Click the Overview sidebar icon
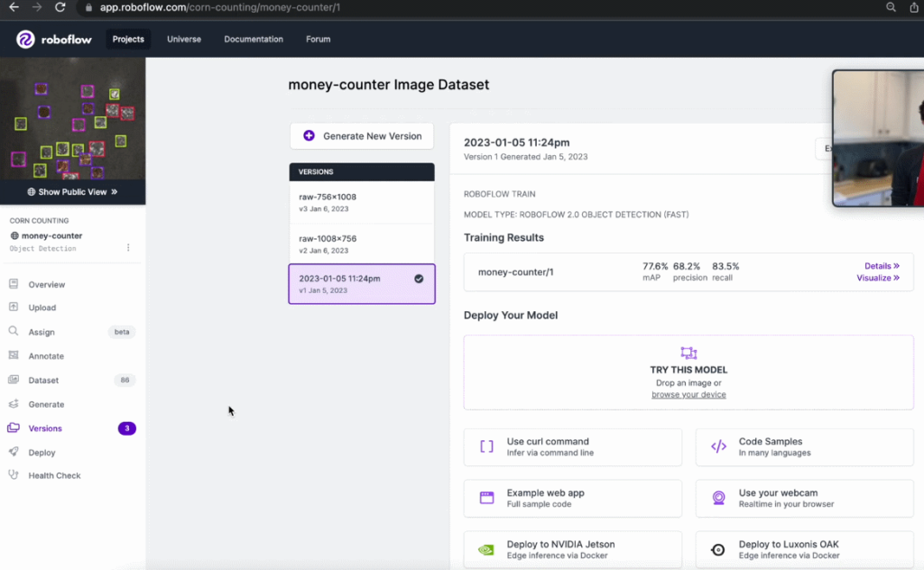 point(14,284)
